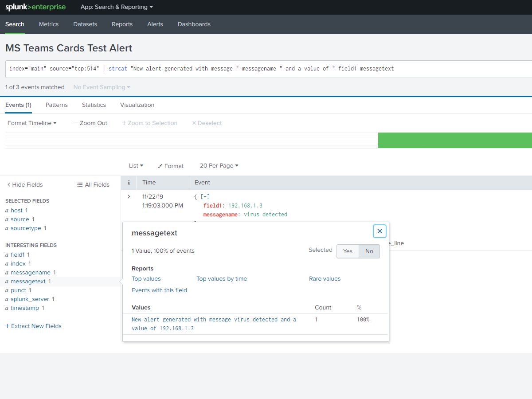Open the 20 Per Page dropdown
The width and height of the screenshot is (532, 399).
tap(219, 166)
